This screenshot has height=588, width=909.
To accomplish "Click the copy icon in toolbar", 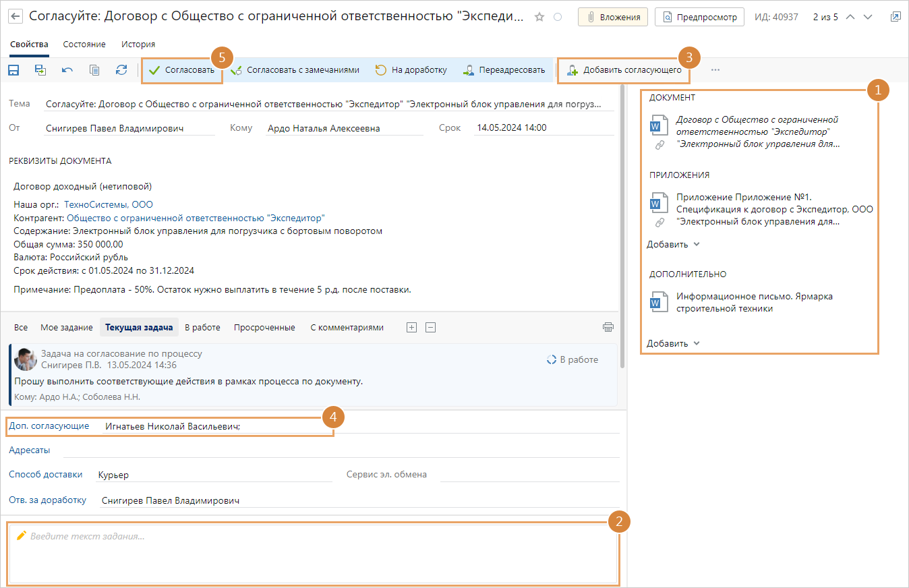I will [x=94, y=69].
